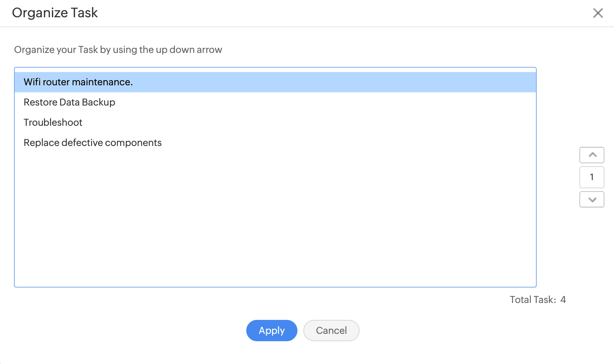Click the up down arrow instruction text

click(x=118, y=50)
